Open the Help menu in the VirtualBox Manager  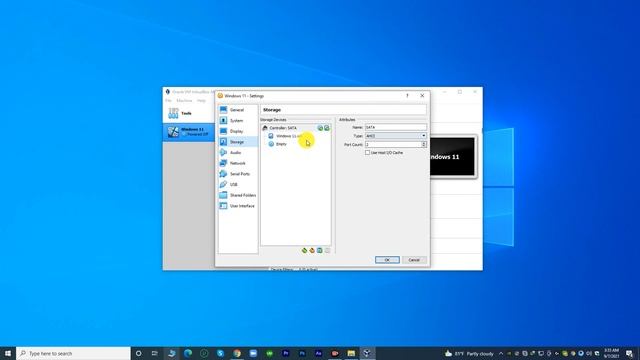click(x=201, y=100)
